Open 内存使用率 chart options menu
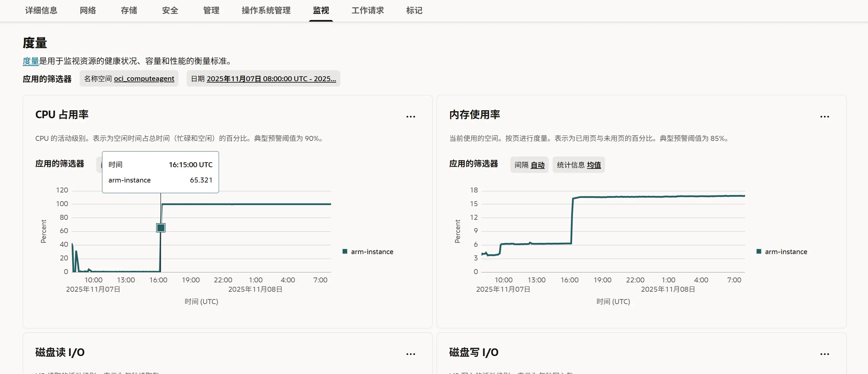868x374 pixels. coord(824,117)
